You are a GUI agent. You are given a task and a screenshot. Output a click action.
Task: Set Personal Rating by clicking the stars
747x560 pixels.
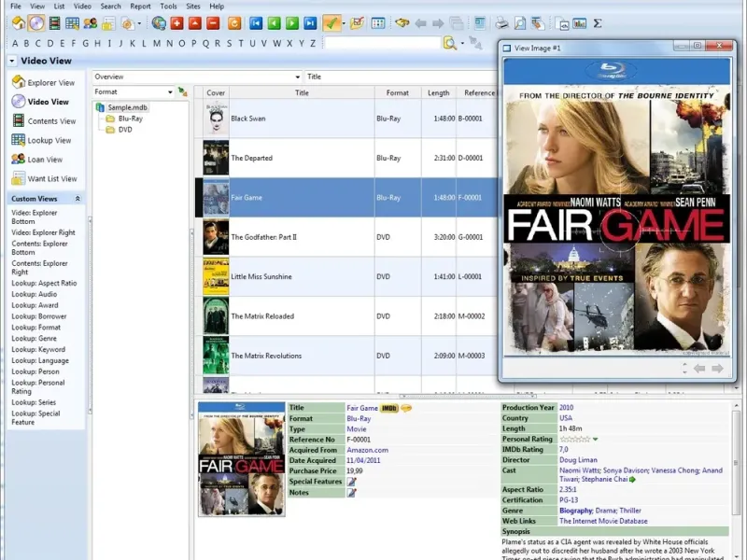tap(575, 439)
